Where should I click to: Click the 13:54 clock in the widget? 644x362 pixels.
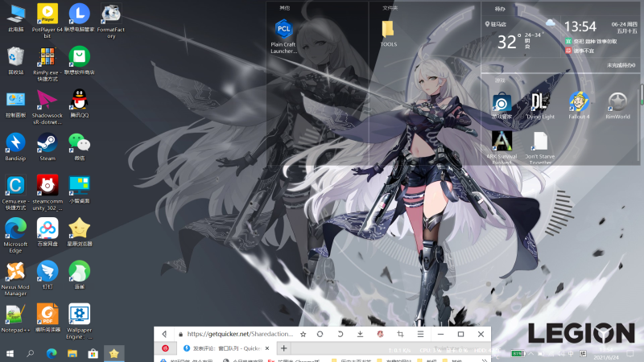pos(580,27)
